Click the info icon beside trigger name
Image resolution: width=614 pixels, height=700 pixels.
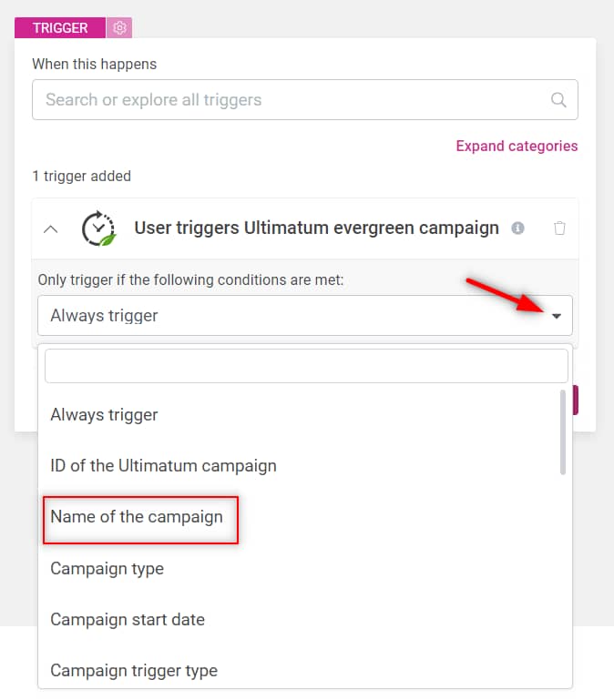point(517,228)
